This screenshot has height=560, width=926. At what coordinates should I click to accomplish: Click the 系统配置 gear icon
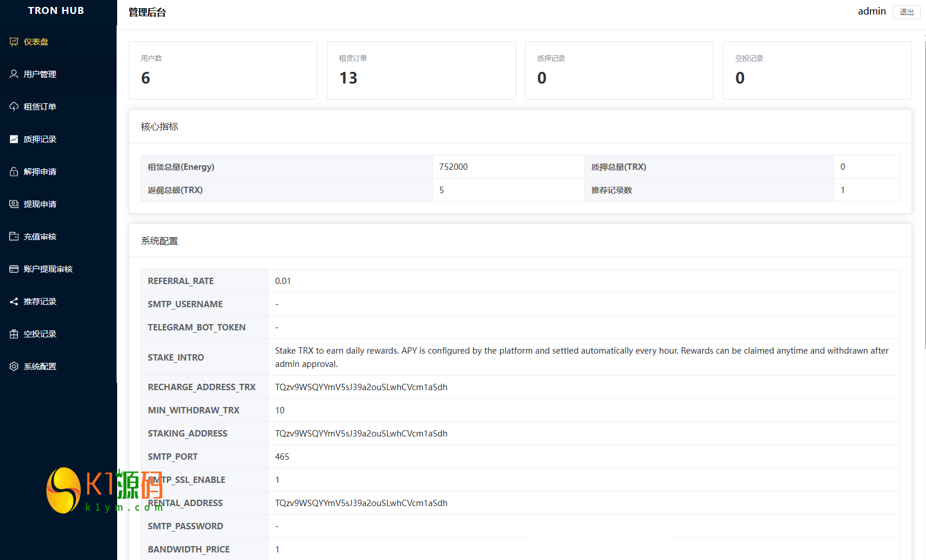click(14, 366)
